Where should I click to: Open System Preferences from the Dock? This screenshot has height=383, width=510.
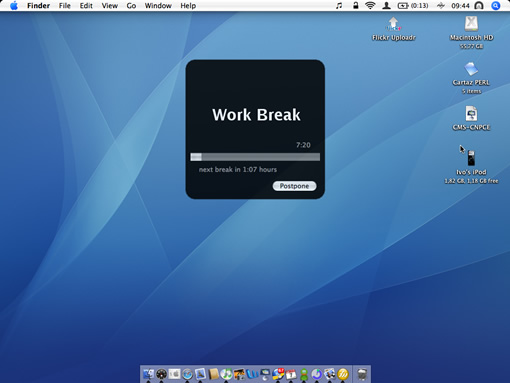(174, 374)
